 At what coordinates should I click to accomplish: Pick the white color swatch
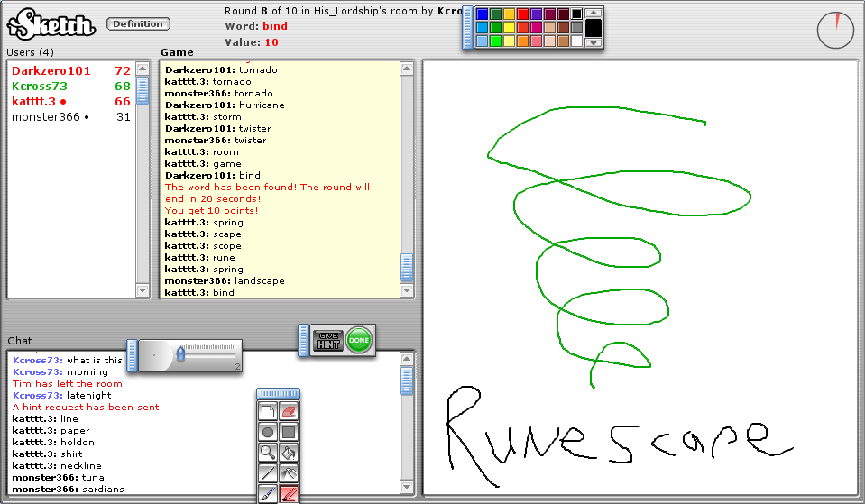pyautogui.click(x=576, y=41)
